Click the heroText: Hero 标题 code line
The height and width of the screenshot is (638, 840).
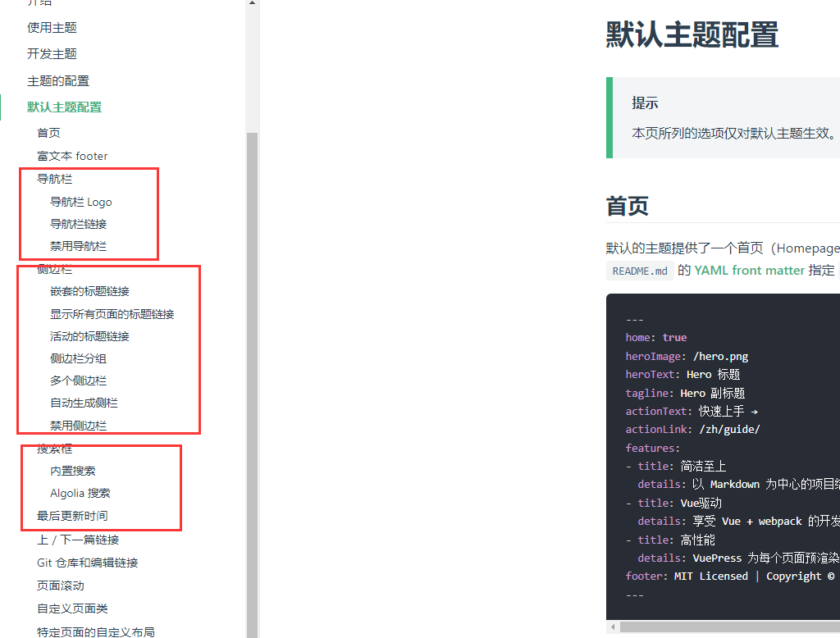pos(682,375)
